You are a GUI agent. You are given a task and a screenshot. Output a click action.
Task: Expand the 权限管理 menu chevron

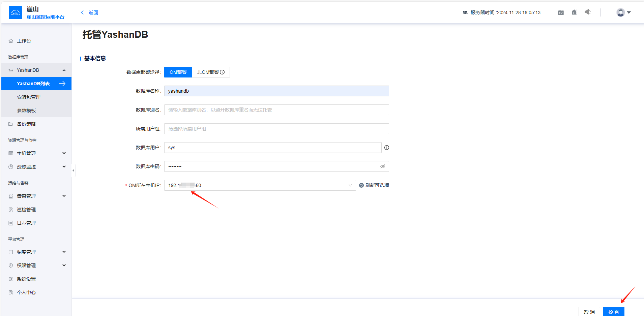tap(64, 265)
